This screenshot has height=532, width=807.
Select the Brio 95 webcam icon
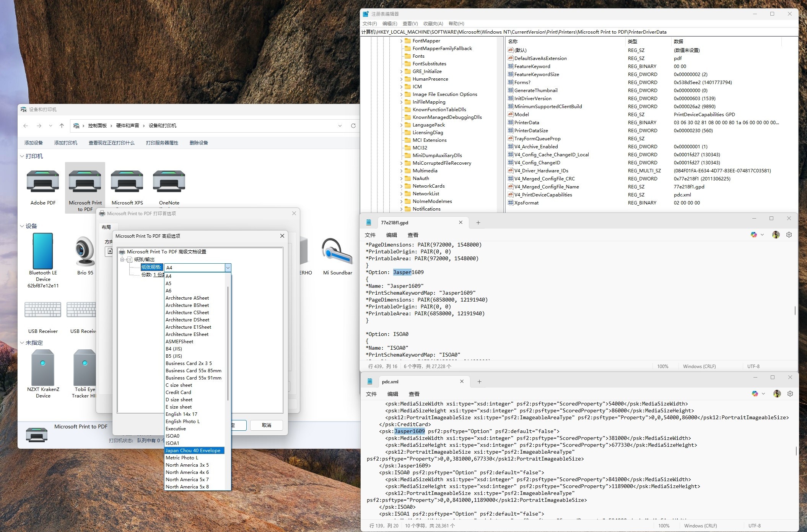click(85, 251)
